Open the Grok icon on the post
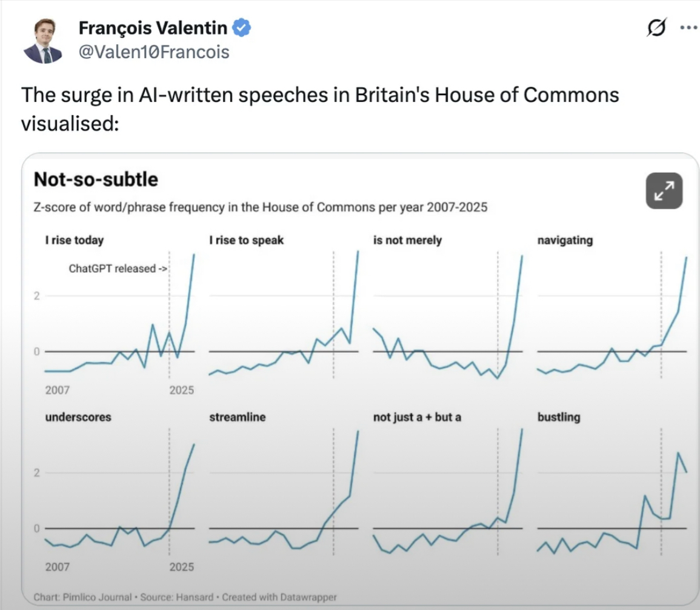 pos(658,27)
